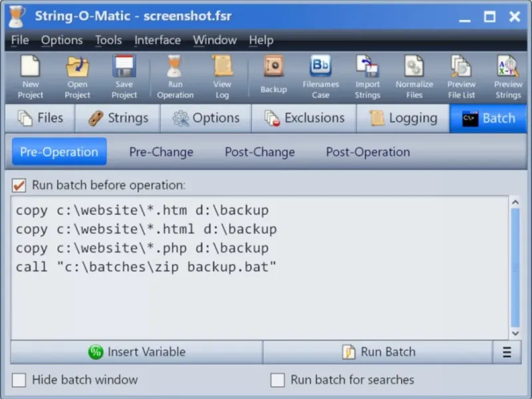This screenshot has width=532, height=399.
Task: Click the Insert Variable button
Action: tap(137, 352)
